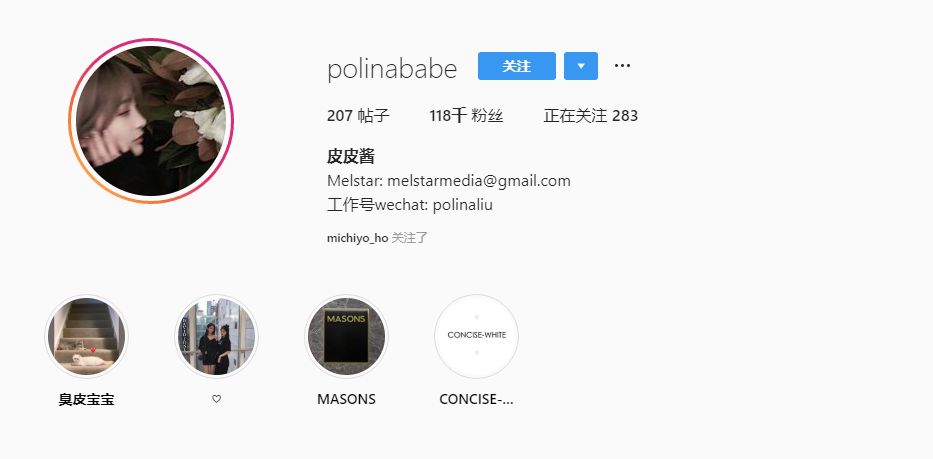Click the melstarmedia@gmail.com email text
933x459 pixels.
coord(479,181)
